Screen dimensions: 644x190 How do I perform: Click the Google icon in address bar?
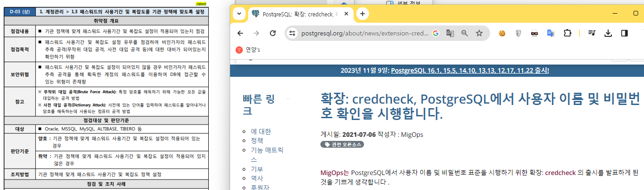point(436,33)
